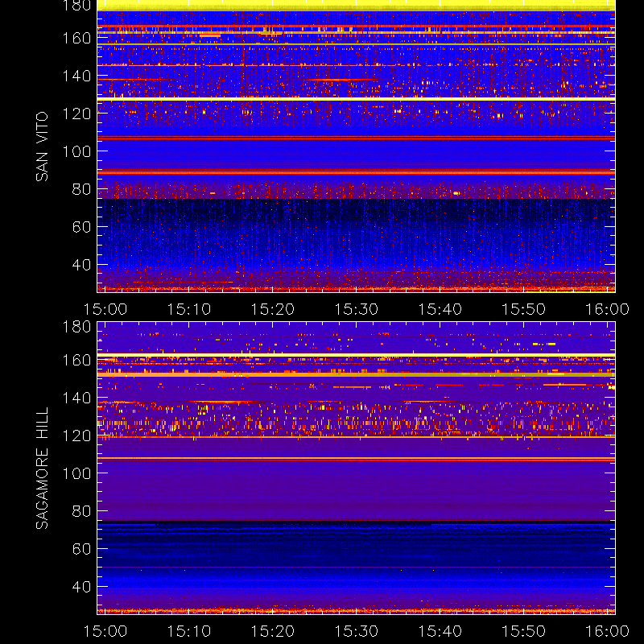Screen dimensions: 644x644
Task: Select the 160 tick label on Sagamore Hill plot
Action: (76, 360)
